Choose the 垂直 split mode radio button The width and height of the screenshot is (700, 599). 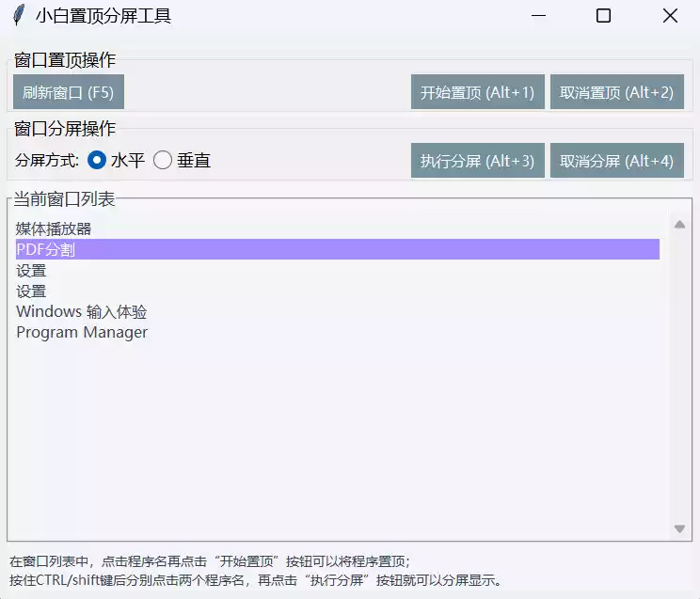(163, 161)
